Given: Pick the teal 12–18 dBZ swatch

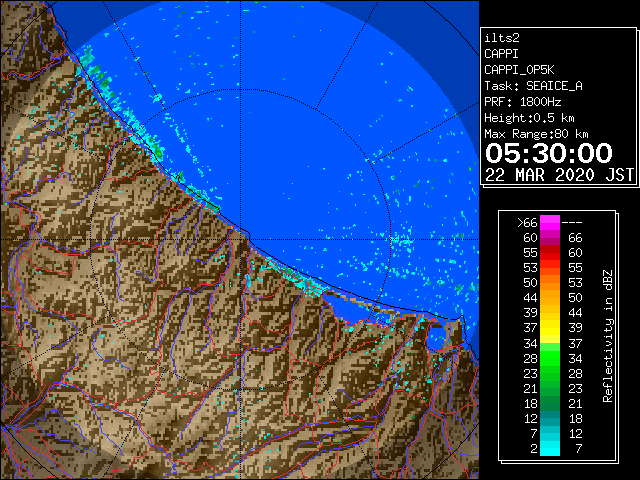Looking at the screenshot, I should (x=550, y=419).
